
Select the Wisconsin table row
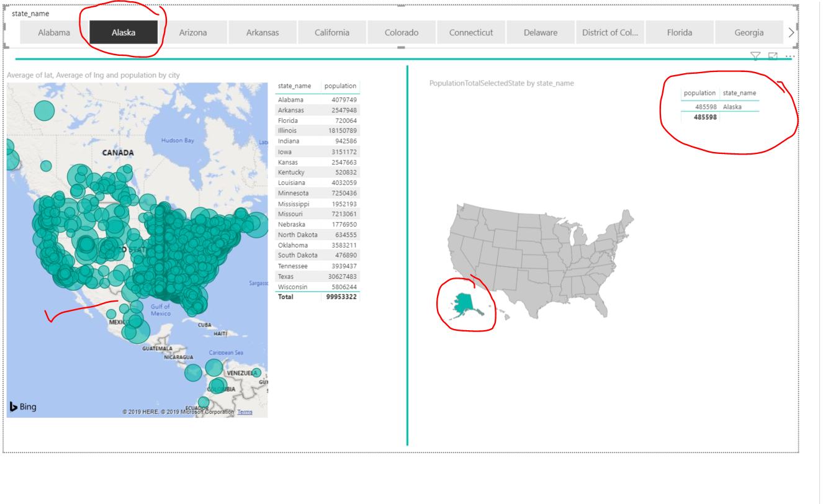pyautogui.click(x=317, y=287)
